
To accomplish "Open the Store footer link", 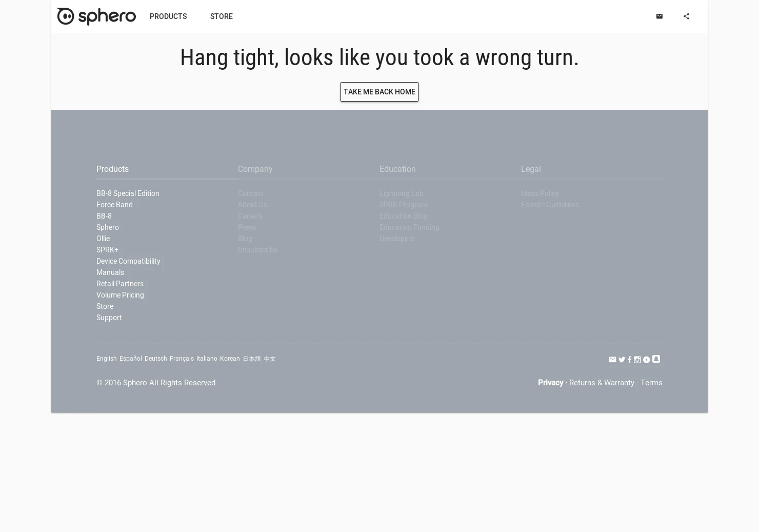I will (105, 306).
